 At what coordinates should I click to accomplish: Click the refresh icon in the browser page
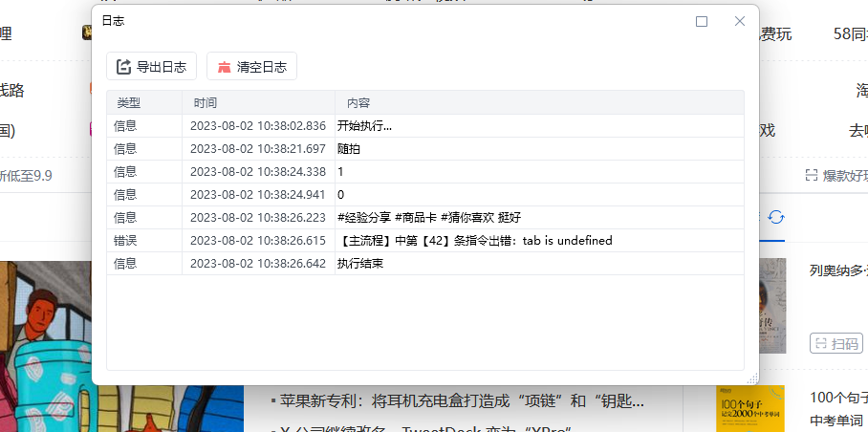[776, 217]
